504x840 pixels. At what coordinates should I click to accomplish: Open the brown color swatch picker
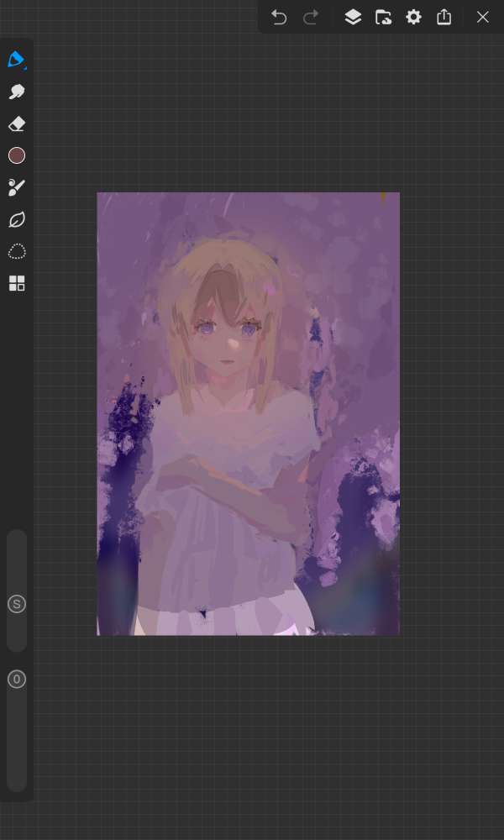click(x=17, y=155)
